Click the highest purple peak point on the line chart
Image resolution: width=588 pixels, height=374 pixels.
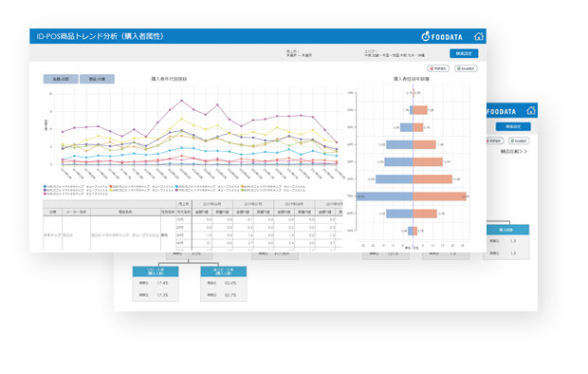coord(182,101)
